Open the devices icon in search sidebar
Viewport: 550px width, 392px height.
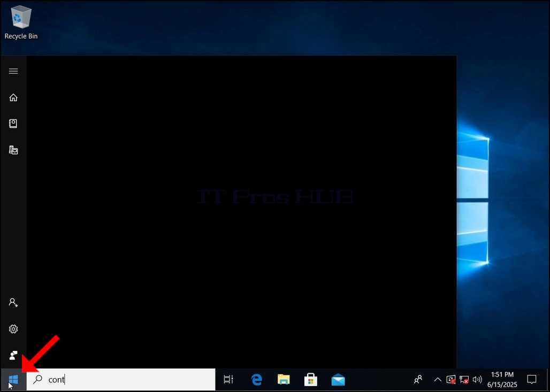(x=13, y=150)
